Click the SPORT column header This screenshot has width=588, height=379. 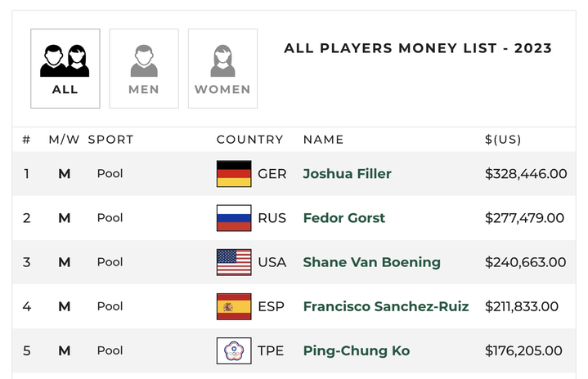pos(110,140)
